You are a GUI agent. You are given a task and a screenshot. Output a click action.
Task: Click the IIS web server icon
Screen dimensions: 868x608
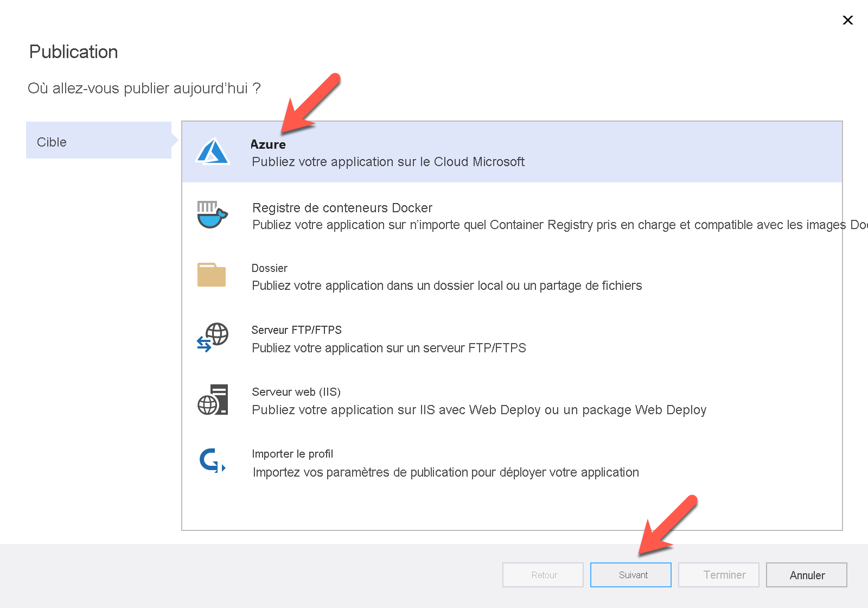pos(213,400)
